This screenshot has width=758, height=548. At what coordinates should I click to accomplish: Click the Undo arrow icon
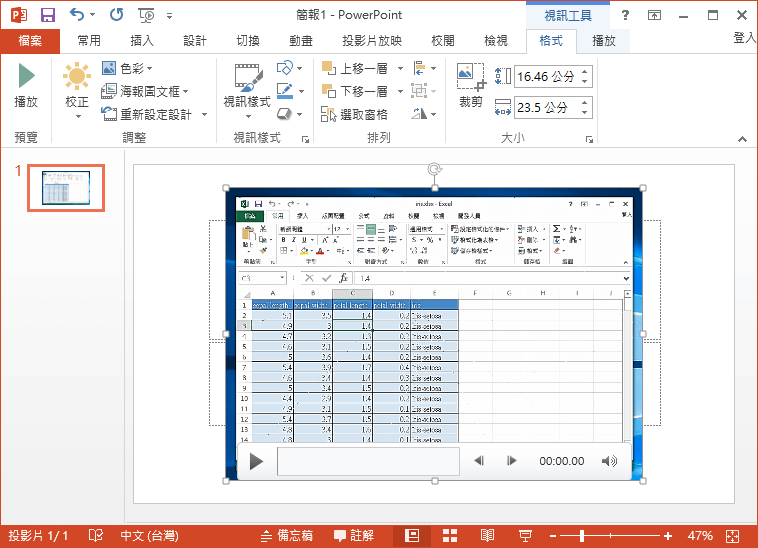click(78, 15)
